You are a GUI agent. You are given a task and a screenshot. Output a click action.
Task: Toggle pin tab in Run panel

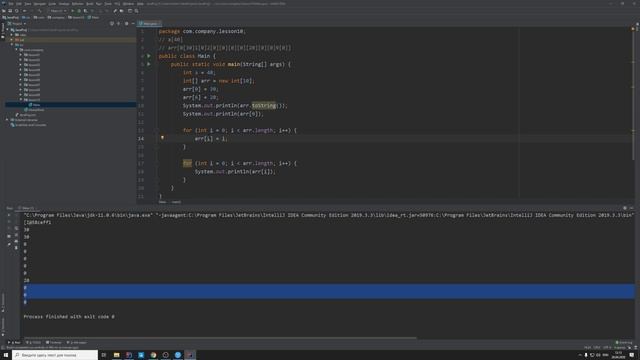tap(9, 244)
